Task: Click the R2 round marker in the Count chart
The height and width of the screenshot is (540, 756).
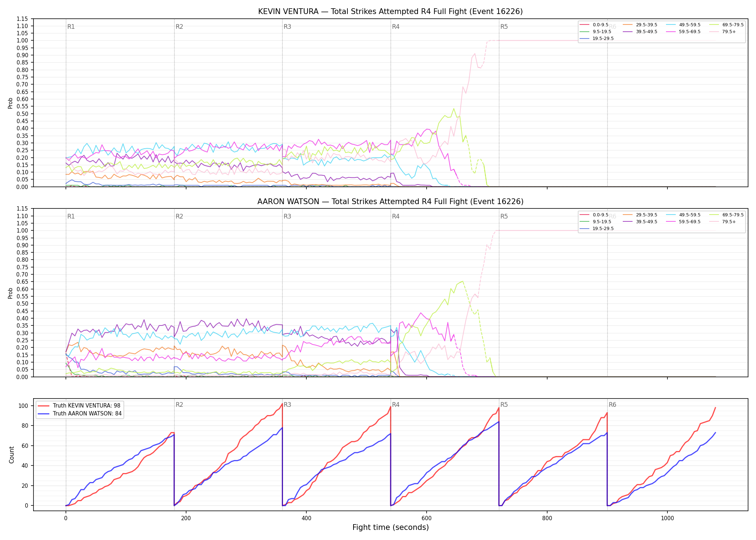Action: coord(179,405)
